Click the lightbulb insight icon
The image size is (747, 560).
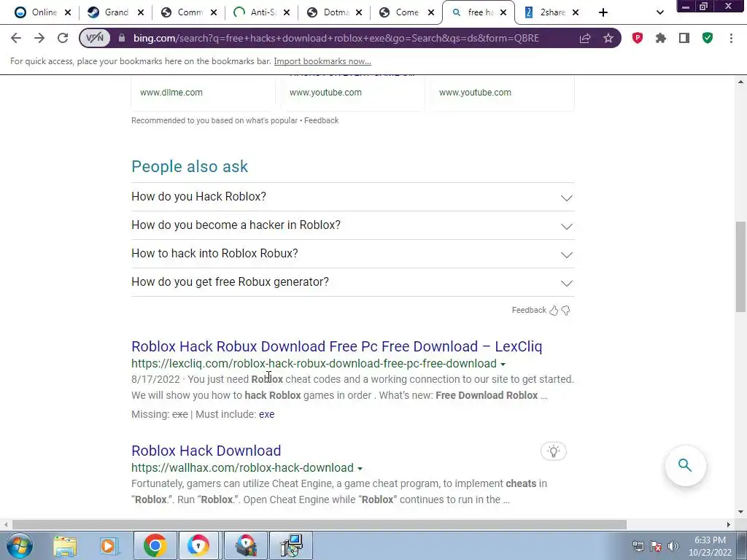554,451
